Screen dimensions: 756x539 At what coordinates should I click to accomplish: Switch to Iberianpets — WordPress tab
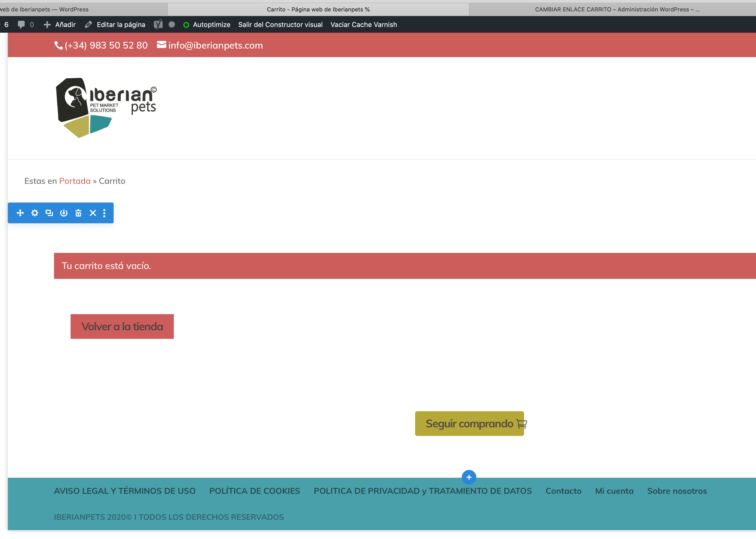pyautogui.click(x=84, y=9)
